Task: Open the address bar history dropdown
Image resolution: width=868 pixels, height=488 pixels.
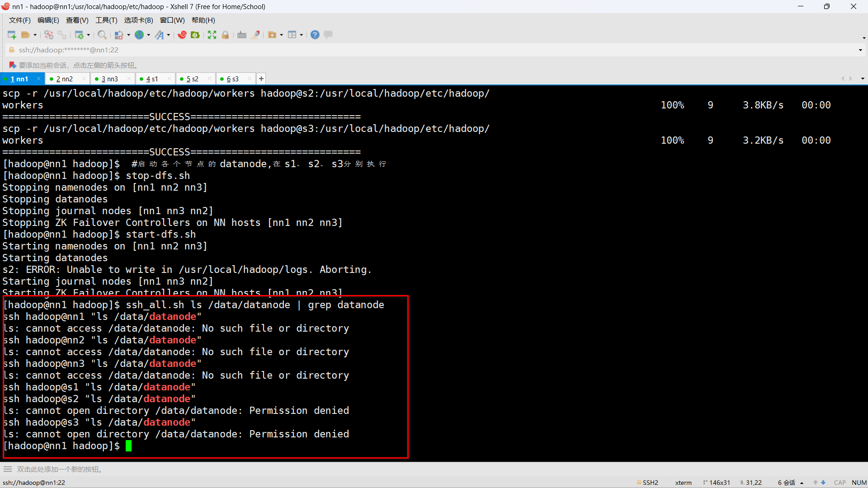Action: click(x=860, y=50)
